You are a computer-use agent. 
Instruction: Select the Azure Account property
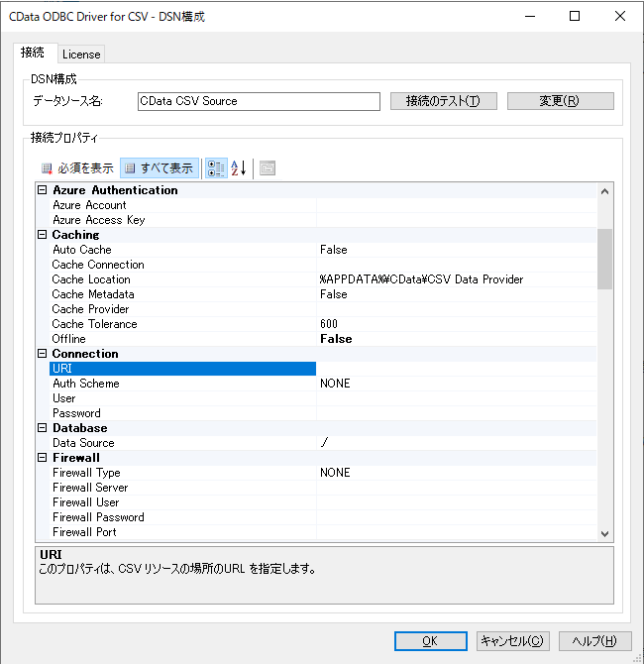tap(182, 205)
